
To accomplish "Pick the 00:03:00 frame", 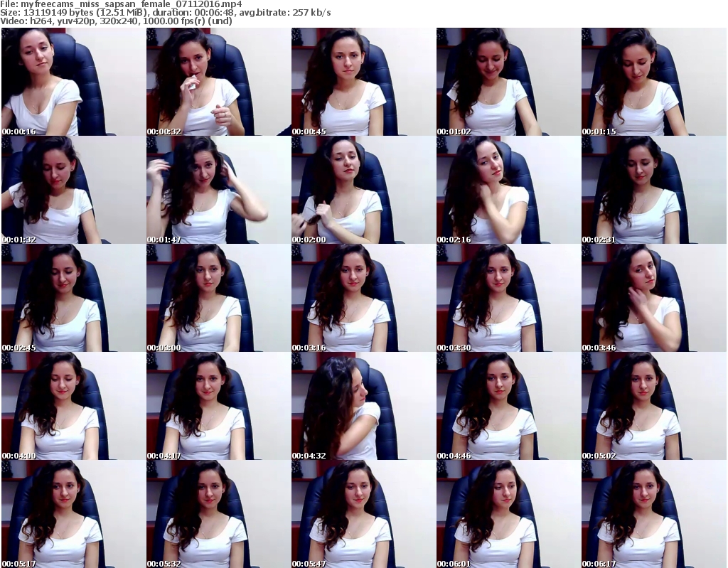I will click(x=219, y=298).
